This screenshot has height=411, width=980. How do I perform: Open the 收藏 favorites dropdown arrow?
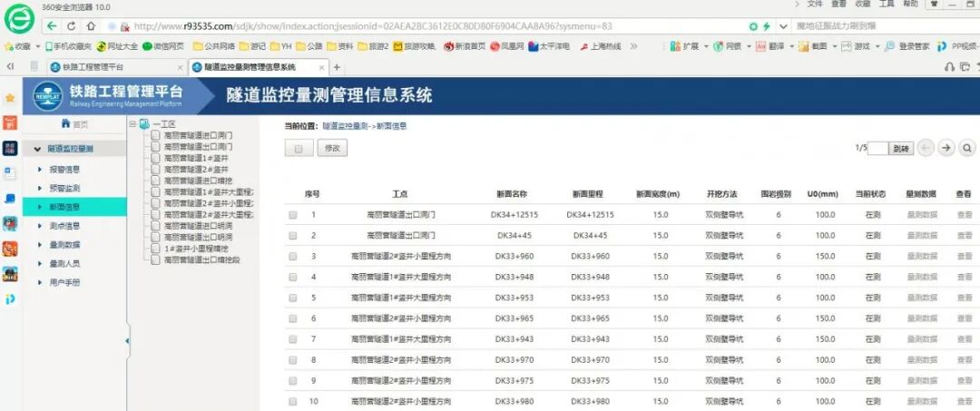[38, 46]
